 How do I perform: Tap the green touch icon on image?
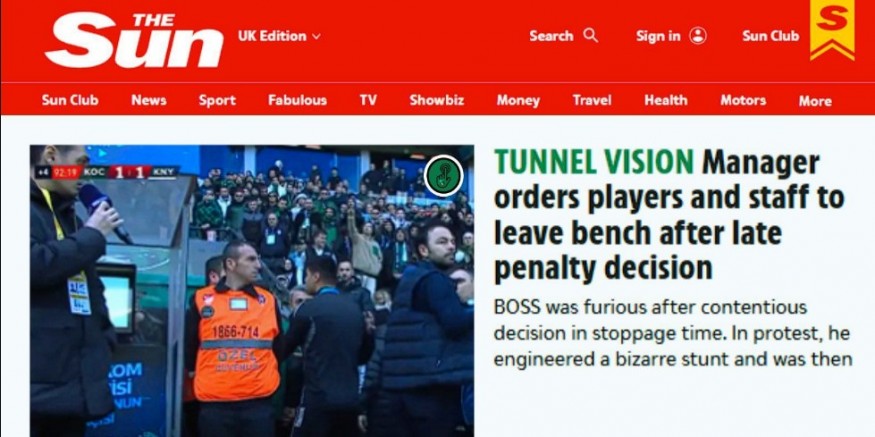(444, 175)
